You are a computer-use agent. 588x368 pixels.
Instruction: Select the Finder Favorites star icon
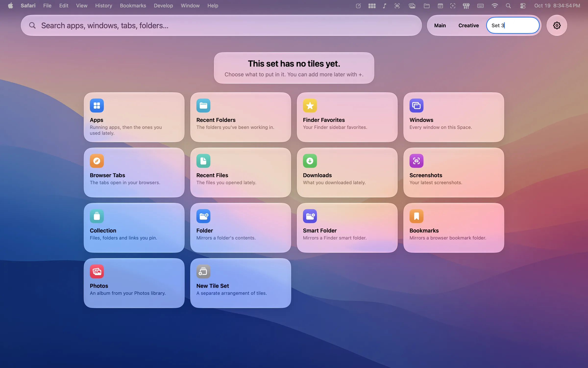coord(310,105)
